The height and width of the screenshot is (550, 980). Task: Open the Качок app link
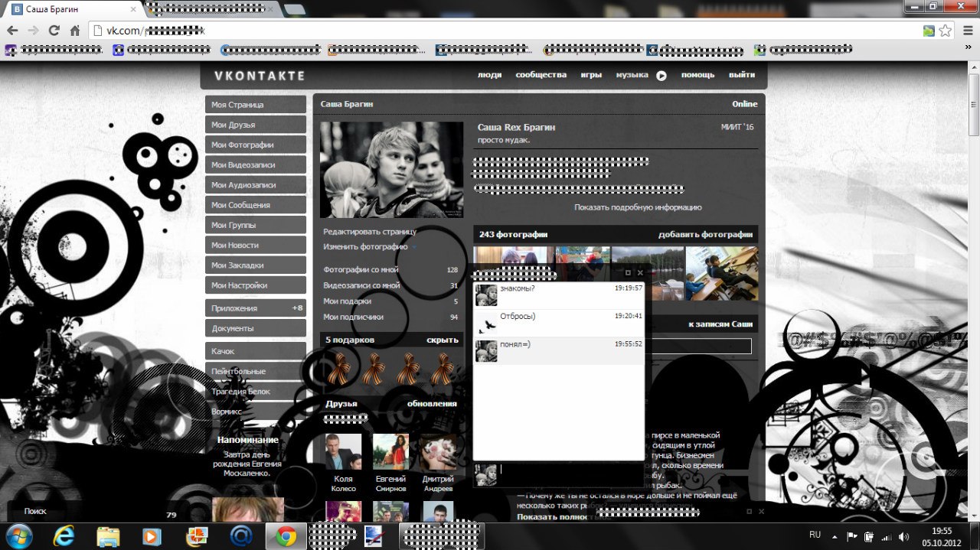[256, 351]
